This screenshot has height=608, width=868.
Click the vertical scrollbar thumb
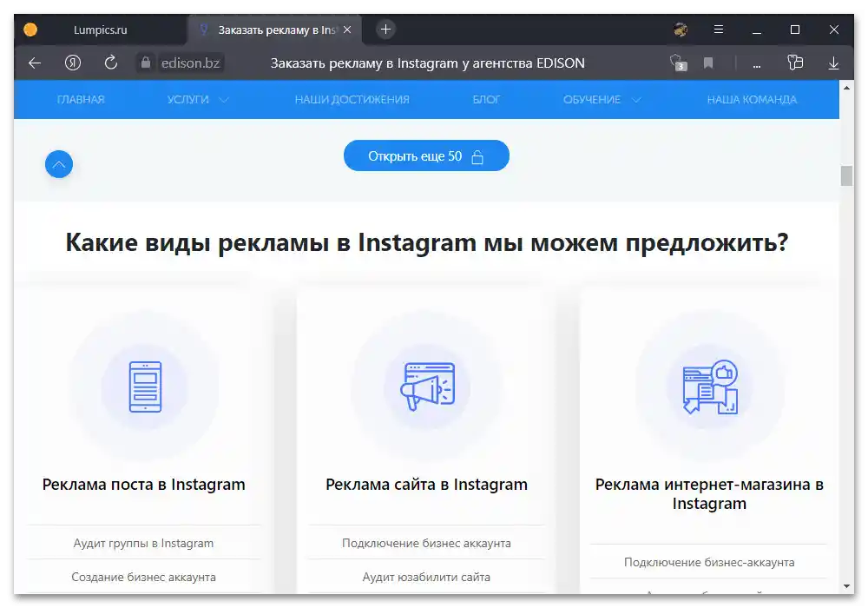[846, 175]
